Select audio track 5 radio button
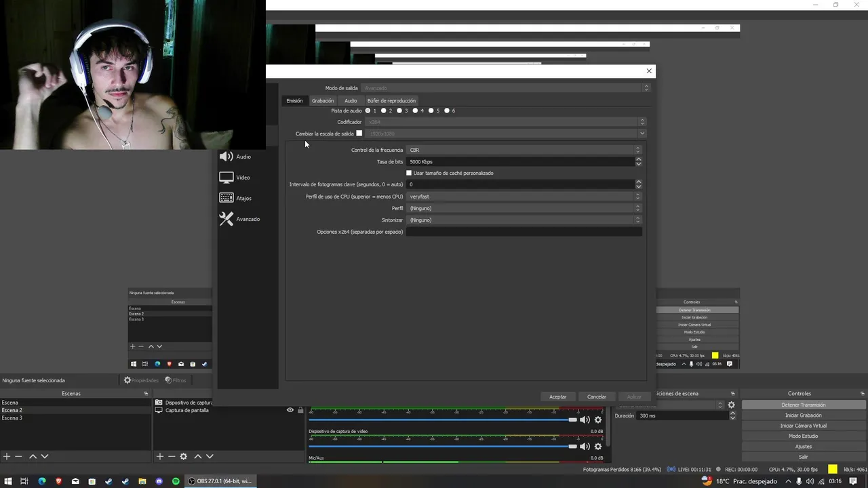 click(431, 110)
